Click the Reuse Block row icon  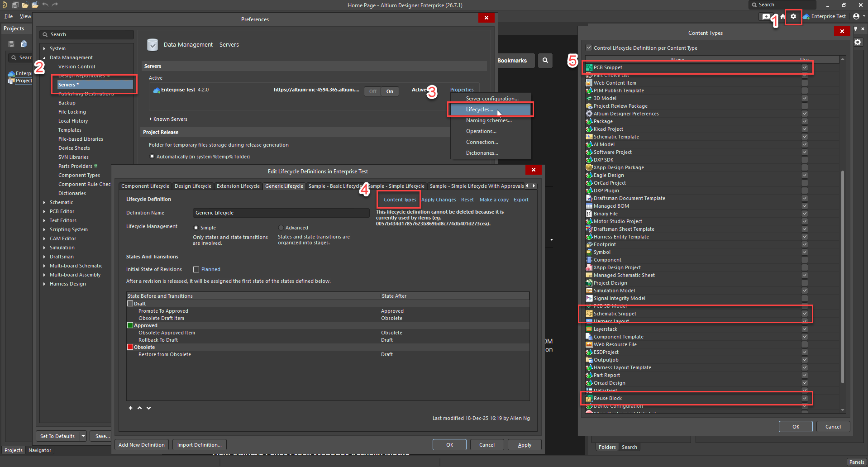(x=589, y=398)
